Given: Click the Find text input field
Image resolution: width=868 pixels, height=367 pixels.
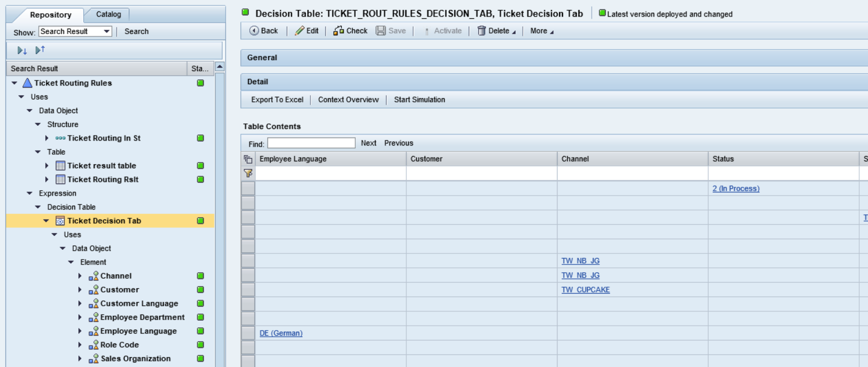Looking at the screenshot, I should pyautogui.click(x=311, y=143).
